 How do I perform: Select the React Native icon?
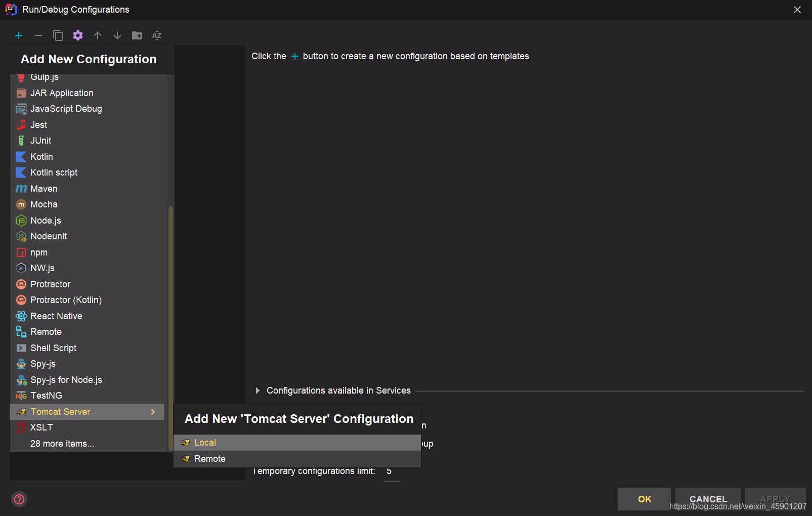21,316
